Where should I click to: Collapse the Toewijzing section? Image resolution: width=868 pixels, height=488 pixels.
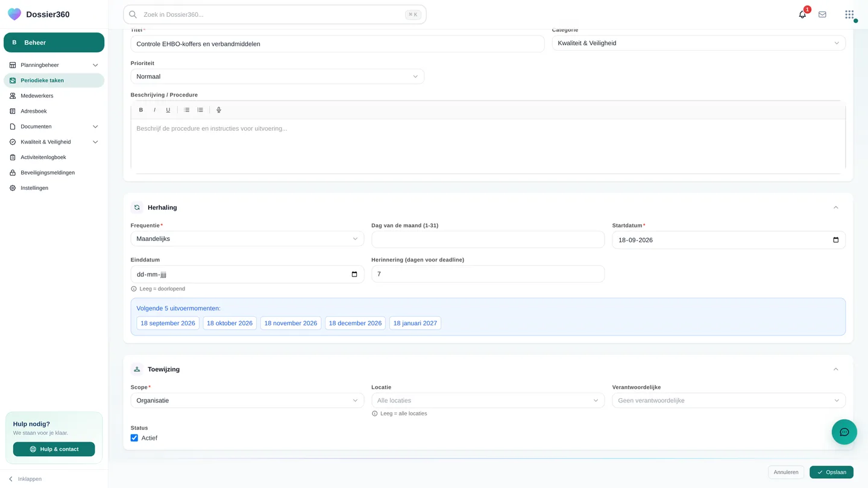835,369
